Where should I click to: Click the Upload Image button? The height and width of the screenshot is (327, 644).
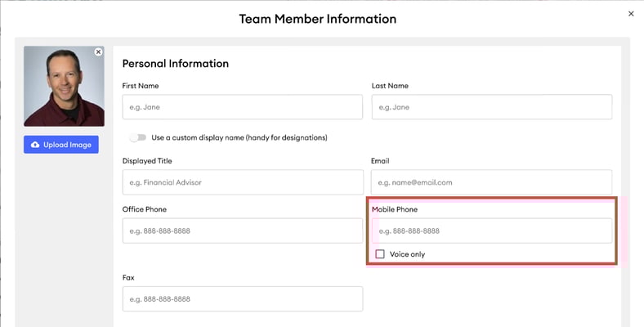(x=61, y=145)
